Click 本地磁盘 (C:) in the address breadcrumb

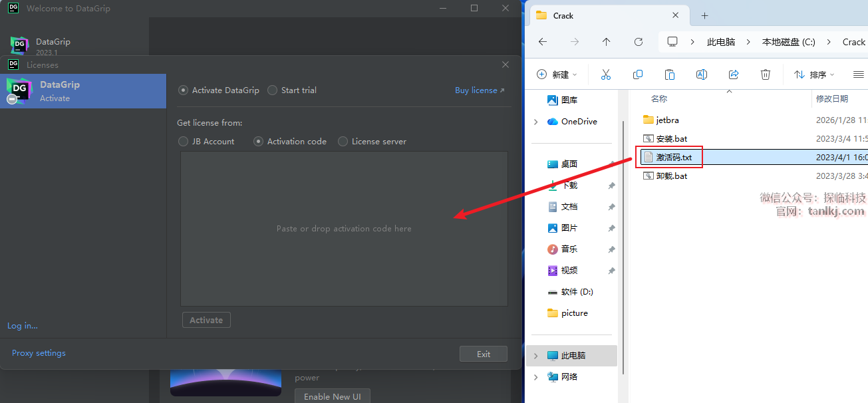[788, 42]
